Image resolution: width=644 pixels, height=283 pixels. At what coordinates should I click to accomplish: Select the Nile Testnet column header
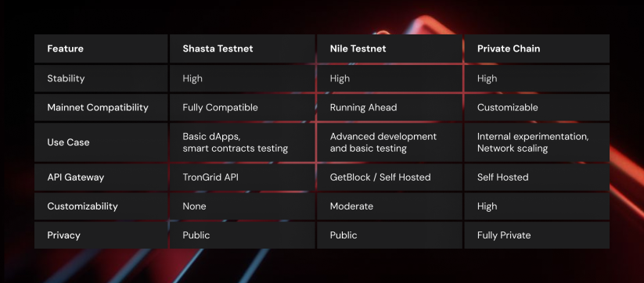click(x=390, y=48)
